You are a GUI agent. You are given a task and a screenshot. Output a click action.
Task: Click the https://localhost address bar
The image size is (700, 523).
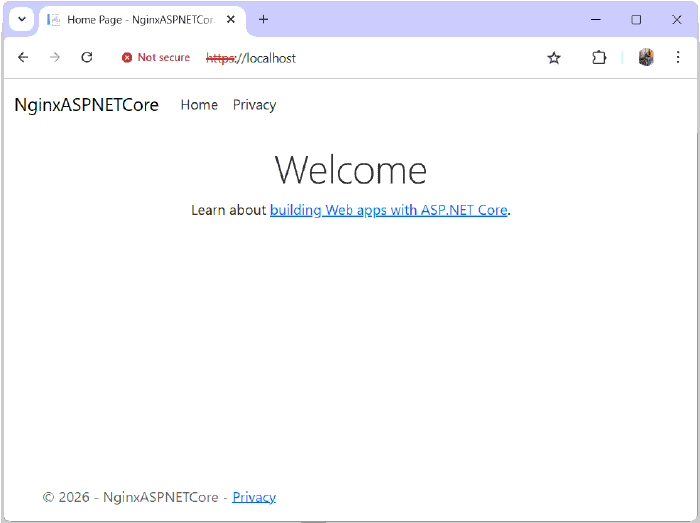tap(251, 58)
